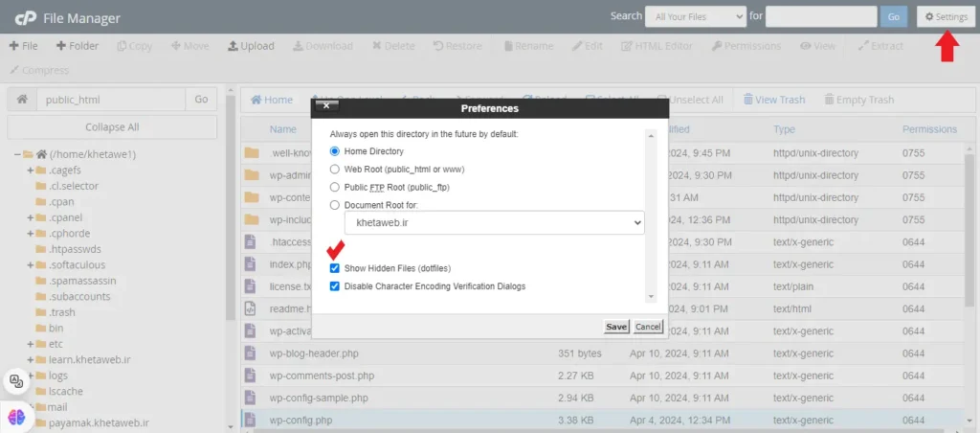Click the search Go button

pos(894,17)
